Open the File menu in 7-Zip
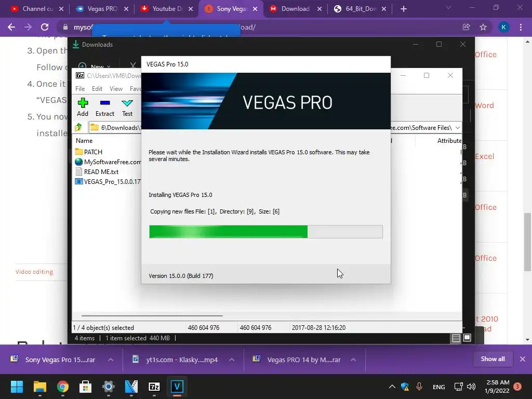Screen dimensions: 532x399 tap(80, 88)
